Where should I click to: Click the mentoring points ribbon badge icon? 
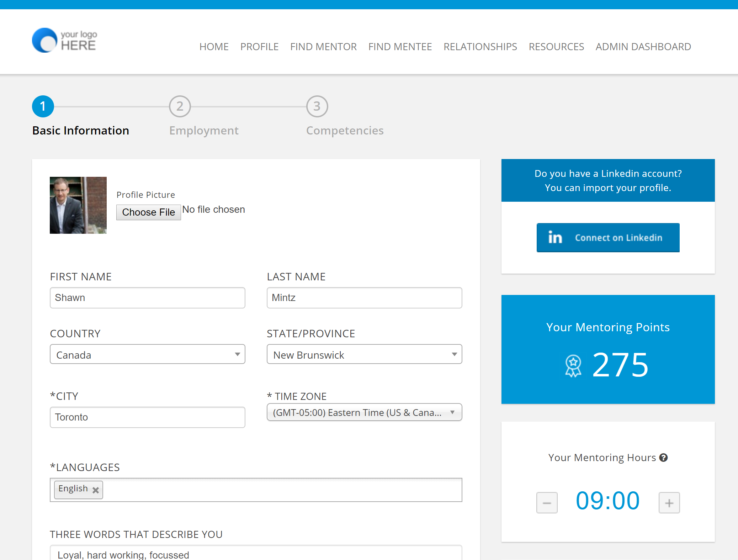coord(573,366)
